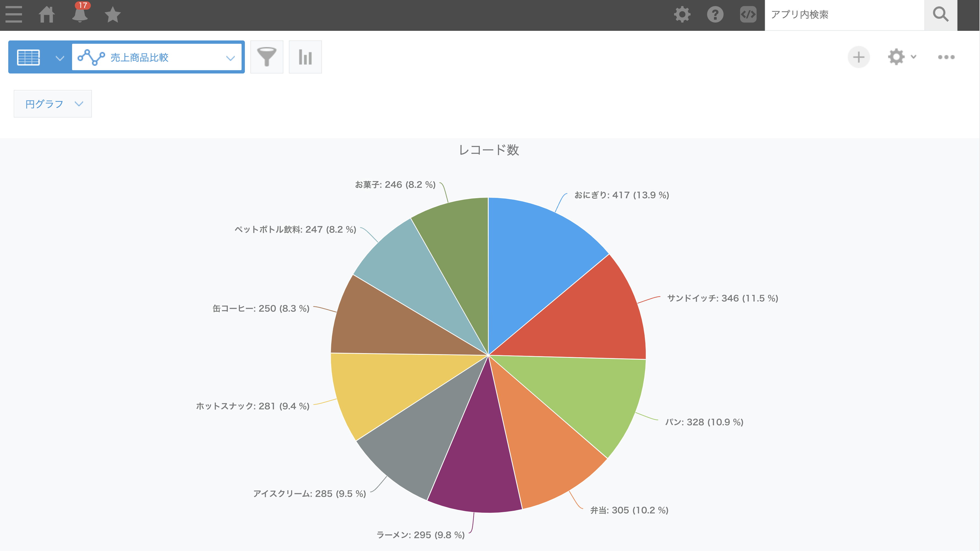Screen dimensions: 980x551
Task: Expand the 売上商品比較 view dropdown
Action: tap(157, 57)
